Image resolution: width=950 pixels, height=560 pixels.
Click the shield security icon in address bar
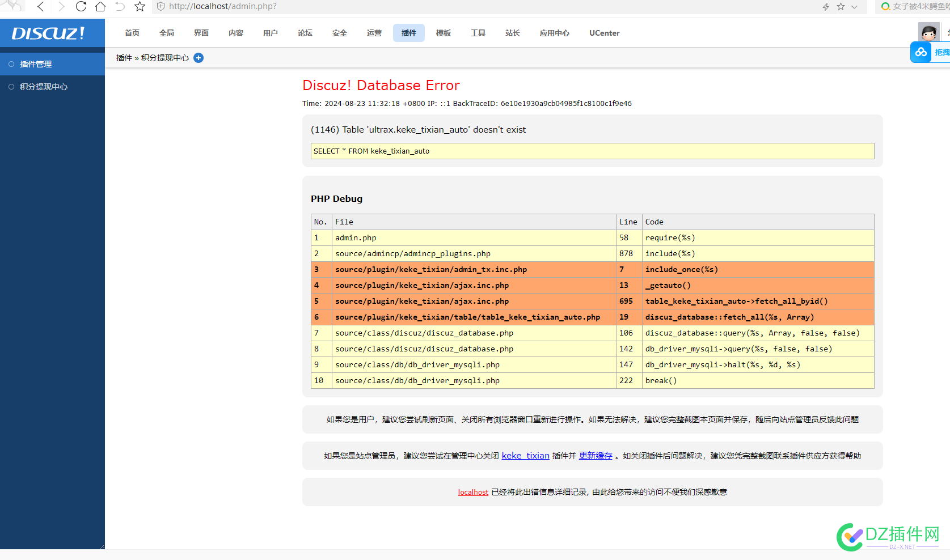click(161, 7)
